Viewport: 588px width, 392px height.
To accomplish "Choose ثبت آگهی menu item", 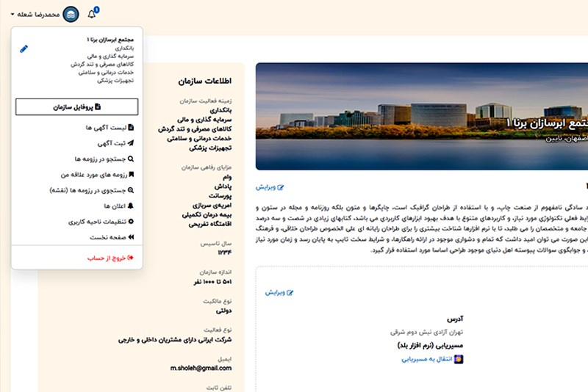I will pyautogui.click(x=115, y=143).
